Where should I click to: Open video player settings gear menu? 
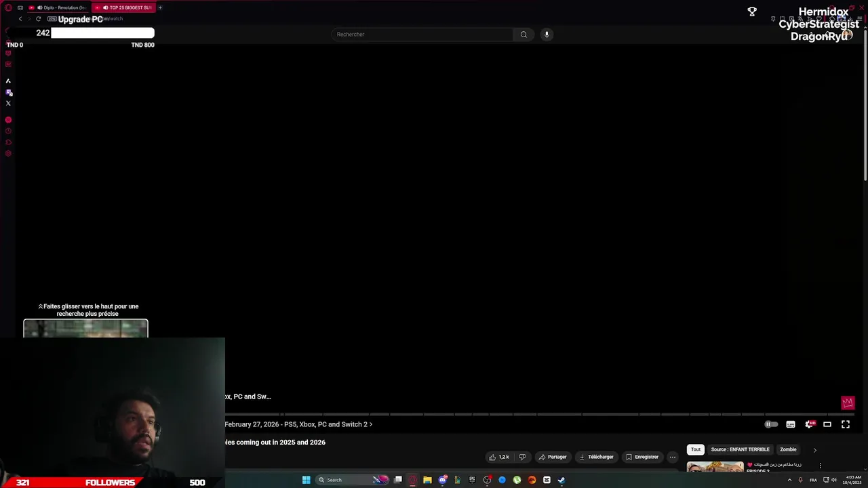click(809, 424)
